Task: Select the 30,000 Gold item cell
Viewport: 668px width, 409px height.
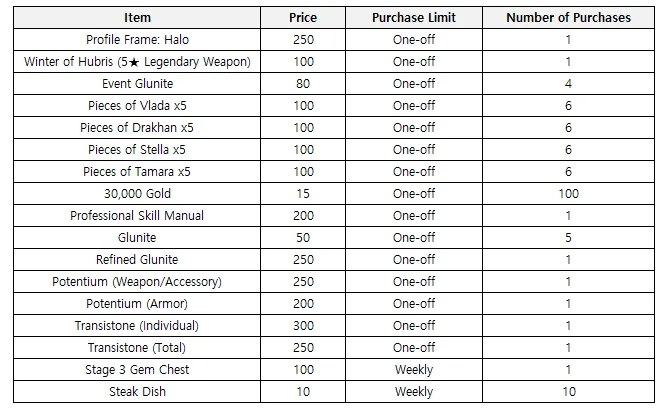Action: pos(137,194)
